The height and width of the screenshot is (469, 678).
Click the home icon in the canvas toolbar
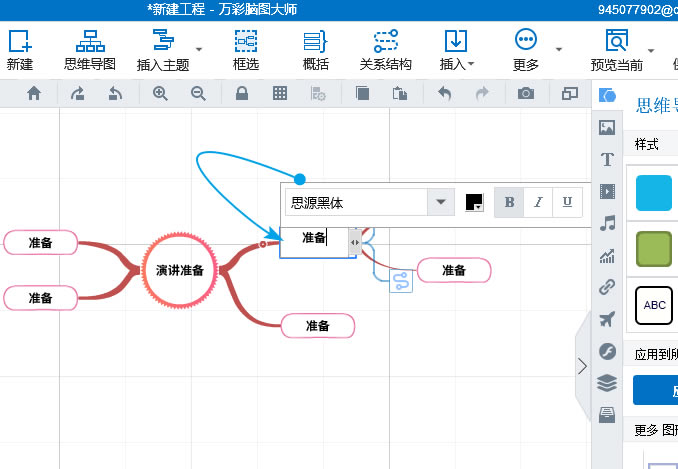(x=34, y=93)
